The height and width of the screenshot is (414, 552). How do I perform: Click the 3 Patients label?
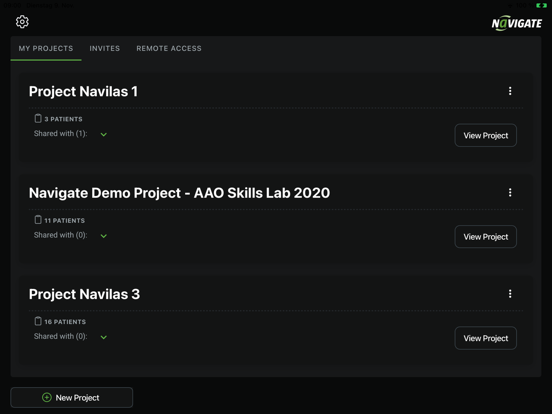(63, 119)
